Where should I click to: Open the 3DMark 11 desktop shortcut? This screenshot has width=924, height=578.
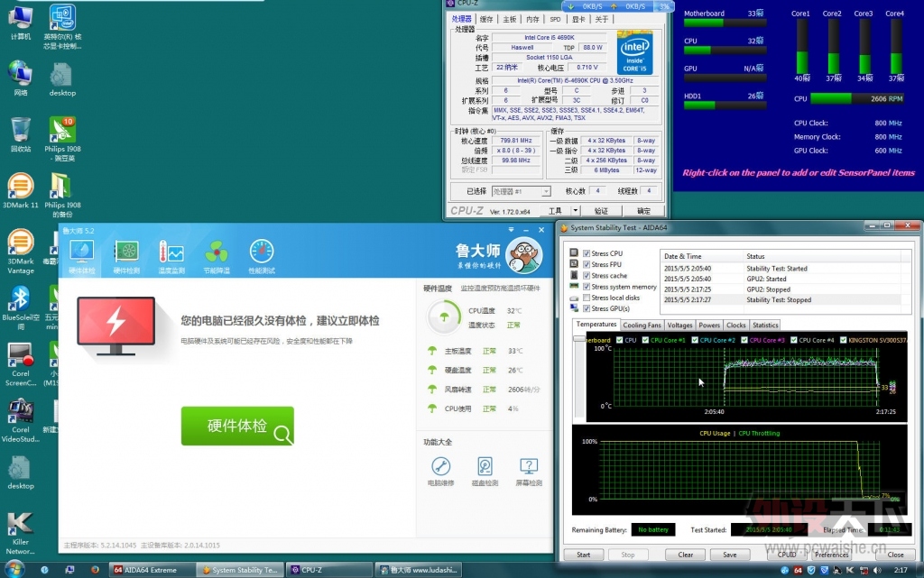[x=21, y=190]
